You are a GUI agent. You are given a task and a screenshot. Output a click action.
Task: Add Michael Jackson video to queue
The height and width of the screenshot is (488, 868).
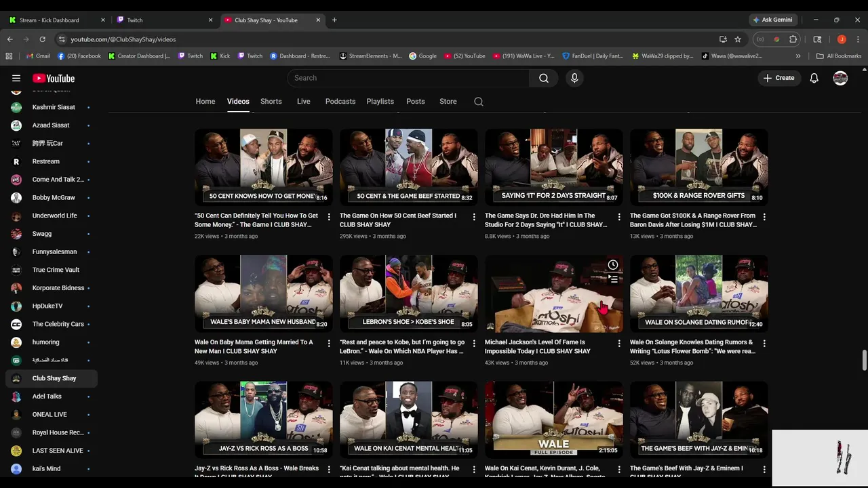(612, 279)
